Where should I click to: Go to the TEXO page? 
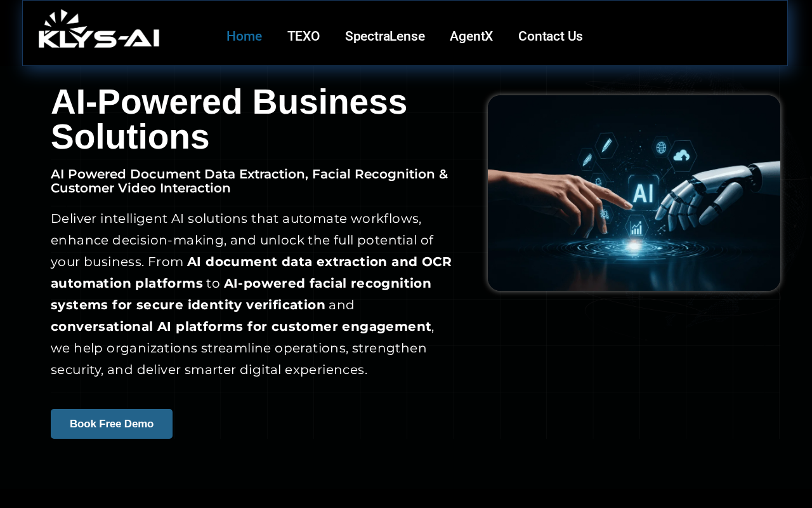(303, 36)
